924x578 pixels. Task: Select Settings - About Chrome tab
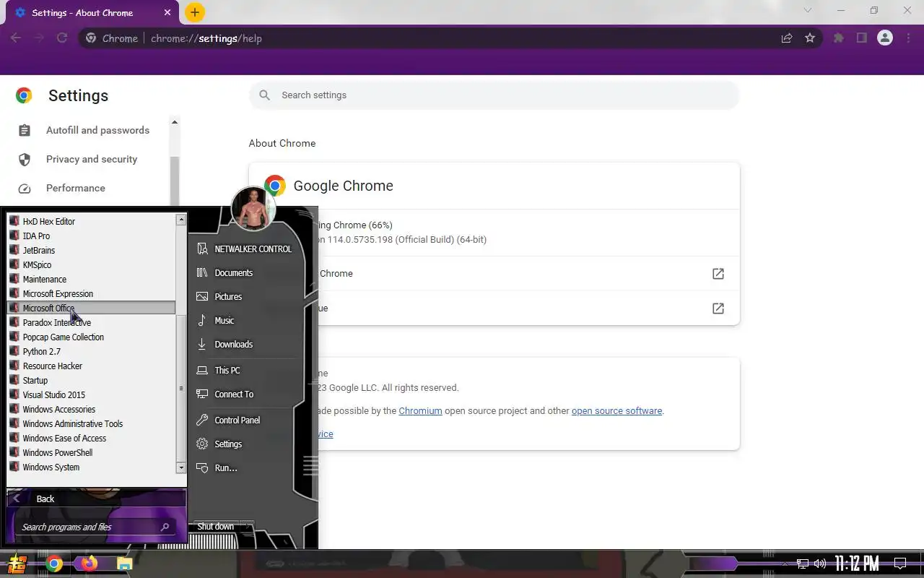90,13
